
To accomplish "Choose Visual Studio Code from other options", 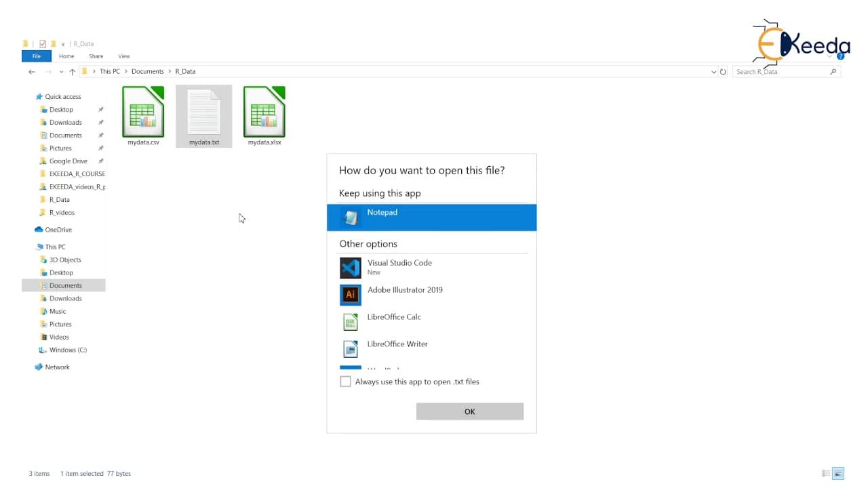I will click(431, 268).
